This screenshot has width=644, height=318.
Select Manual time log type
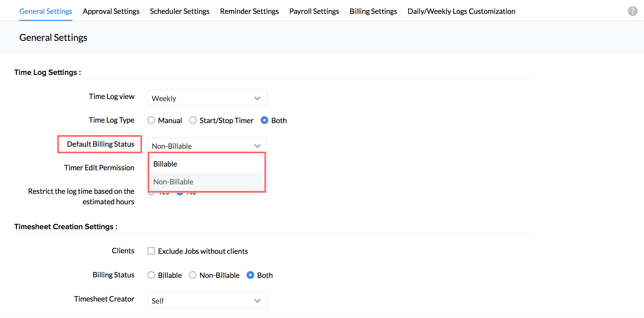coord(151,120)
